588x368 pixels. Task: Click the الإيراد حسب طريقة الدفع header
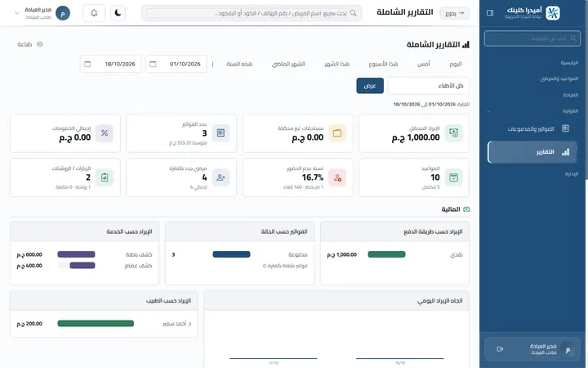click(395, 231)
